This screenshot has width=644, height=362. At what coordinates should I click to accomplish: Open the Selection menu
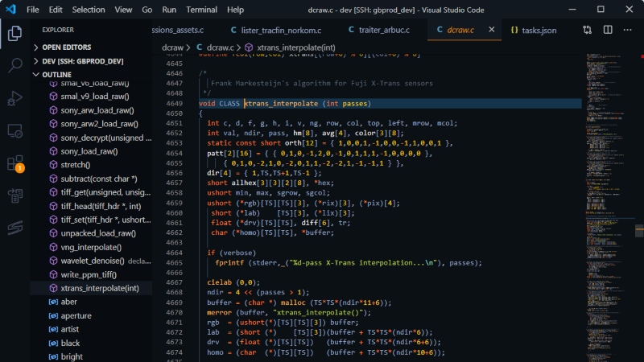point(89,10)
